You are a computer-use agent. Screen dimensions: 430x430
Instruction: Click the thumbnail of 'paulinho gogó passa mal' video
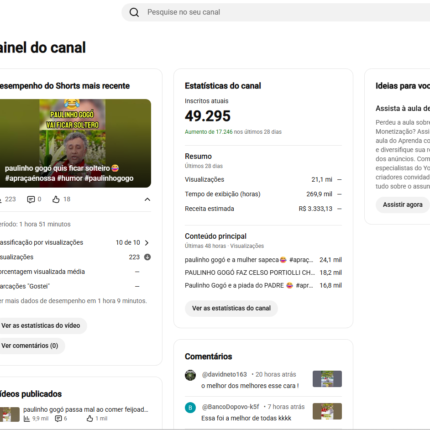10,414
